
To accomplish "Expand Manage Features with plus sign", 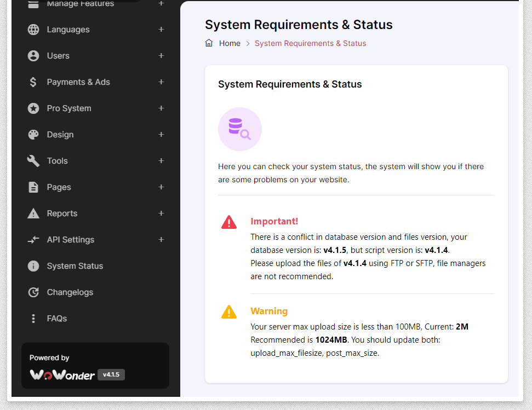I will 161,3.
